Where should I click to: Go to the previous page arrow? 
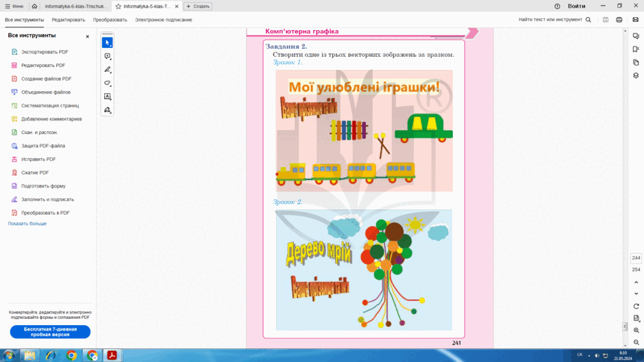(636, 283)
